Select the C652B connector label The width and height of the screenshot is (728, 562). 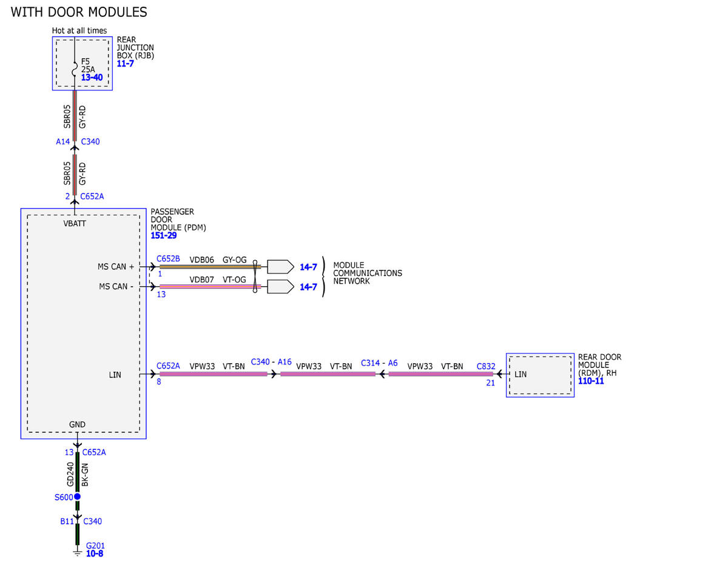click(168, 259)
